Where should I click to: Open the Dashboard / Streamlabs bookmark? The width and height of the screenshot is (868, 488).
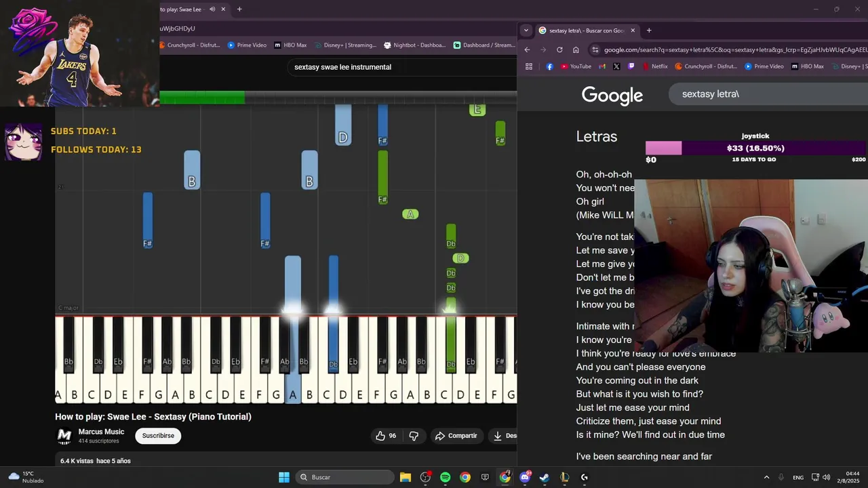tap(484, 45)
